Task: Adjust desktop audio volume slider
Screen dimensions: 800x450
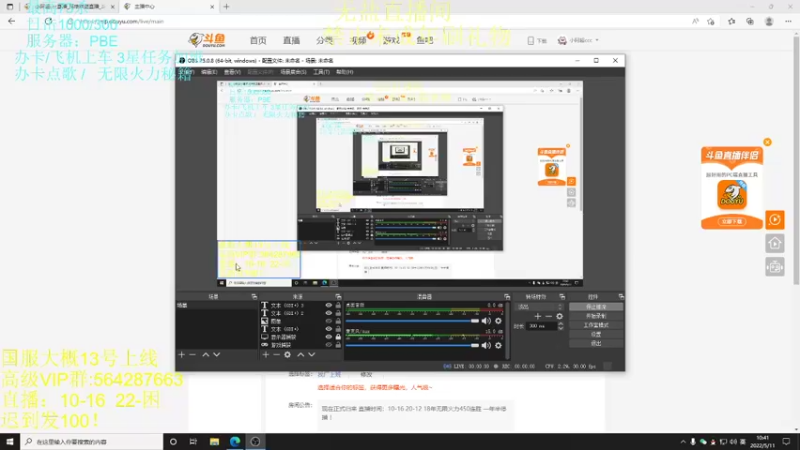Action: pyautogui.click(x=412, y=321)
